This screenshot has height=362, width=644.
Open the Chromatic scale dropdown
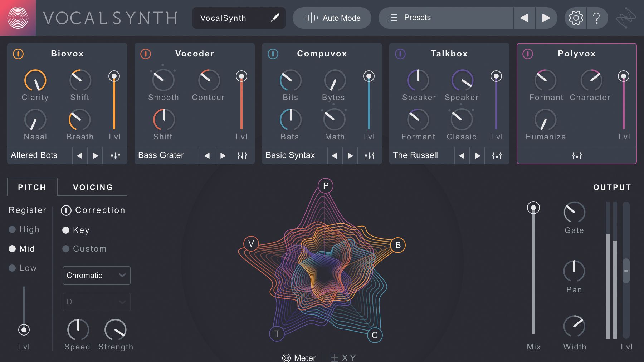[96, 276]
